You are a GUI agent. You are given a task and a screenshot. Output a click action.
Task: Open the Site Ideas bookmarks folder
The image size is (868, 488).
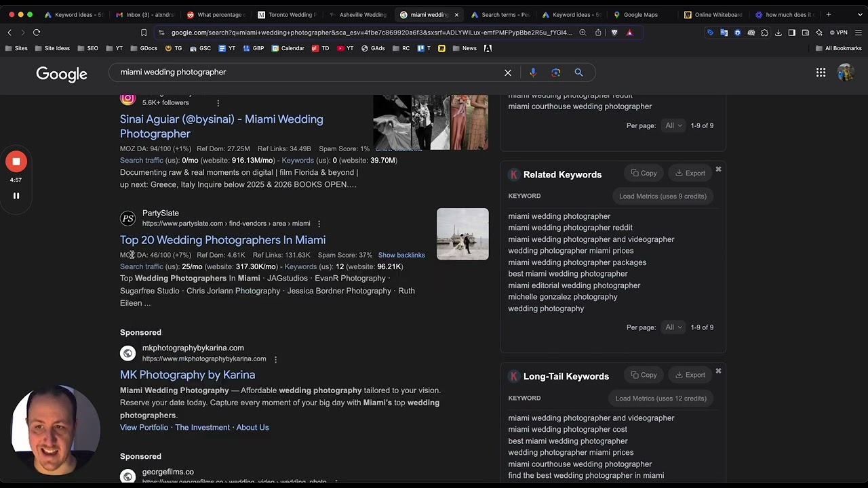(52, 48)
